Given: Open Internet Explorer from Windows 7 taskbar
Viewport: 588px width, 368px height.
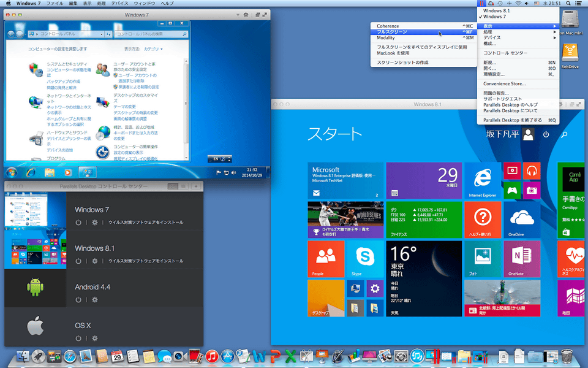Looking at the screenshot, I should pos(31,172).
